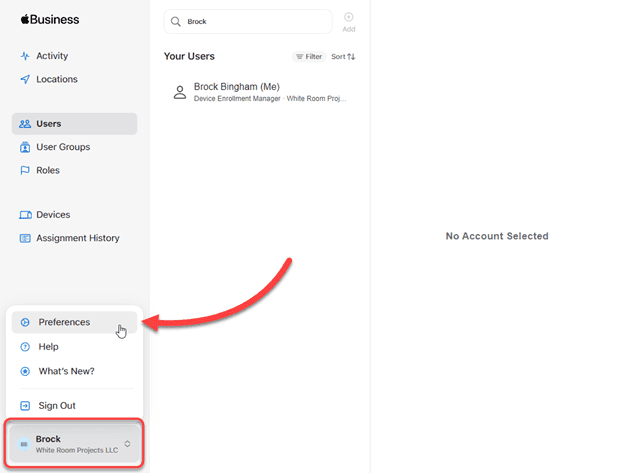Click the Your Users heading

click(x=189, y=56)
